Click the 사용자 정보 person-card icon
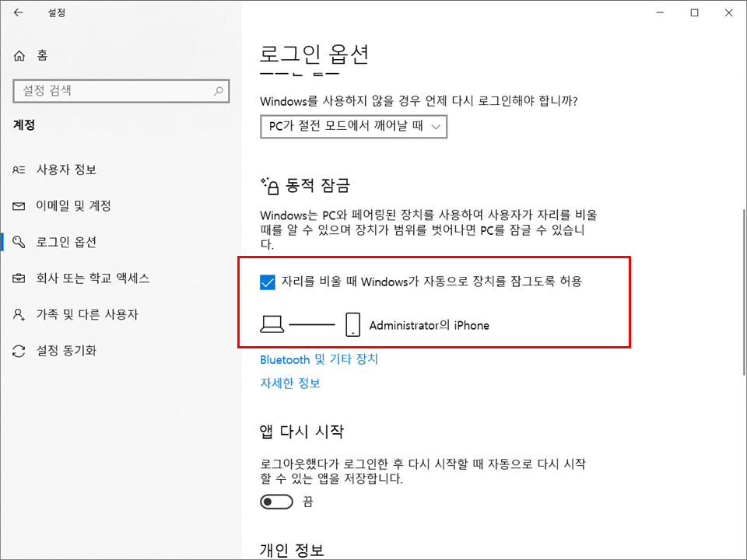 coord(19,170)
